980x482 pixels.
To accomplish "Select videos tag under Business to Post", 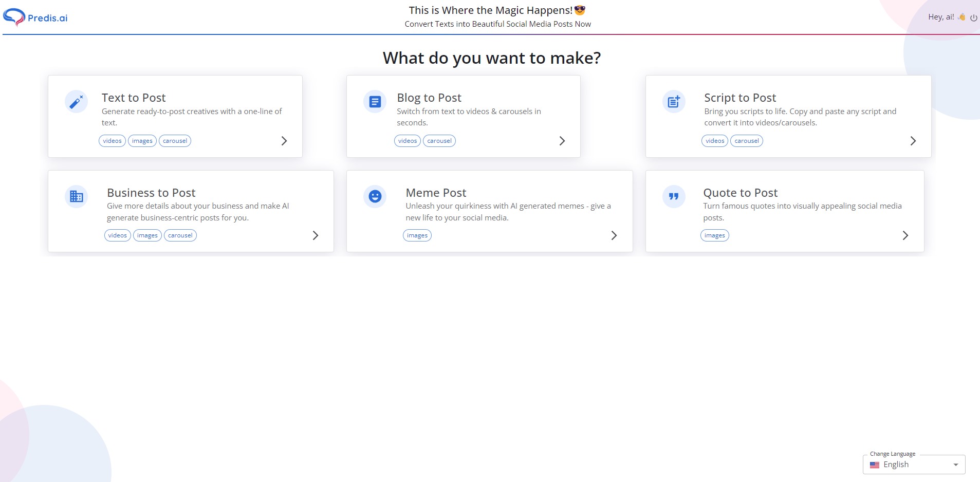I will [x=118, y=235].
